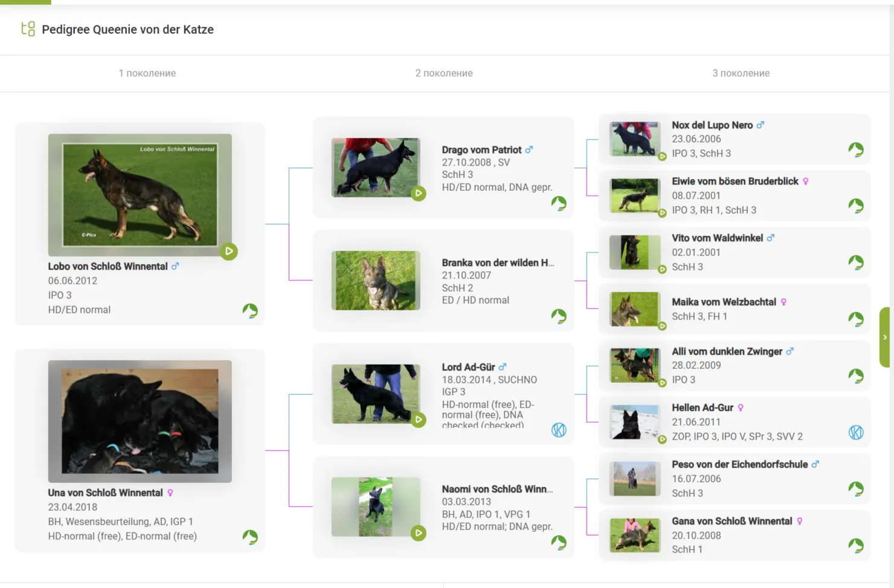Click Peso von der Eichendorfschule name
Image resolution: width=894 pixels, height=588 pixels.
click(x=739, y=464)
